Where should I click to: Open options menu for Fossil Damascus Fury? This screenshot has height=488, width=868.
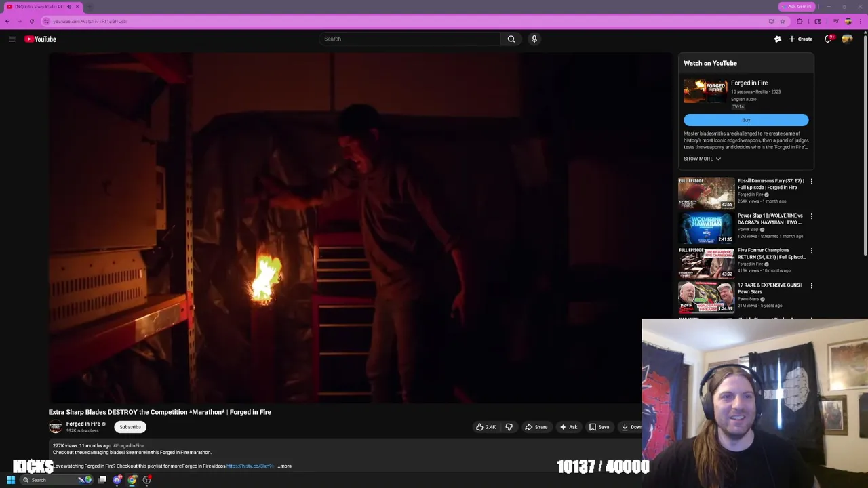[811, 182]
